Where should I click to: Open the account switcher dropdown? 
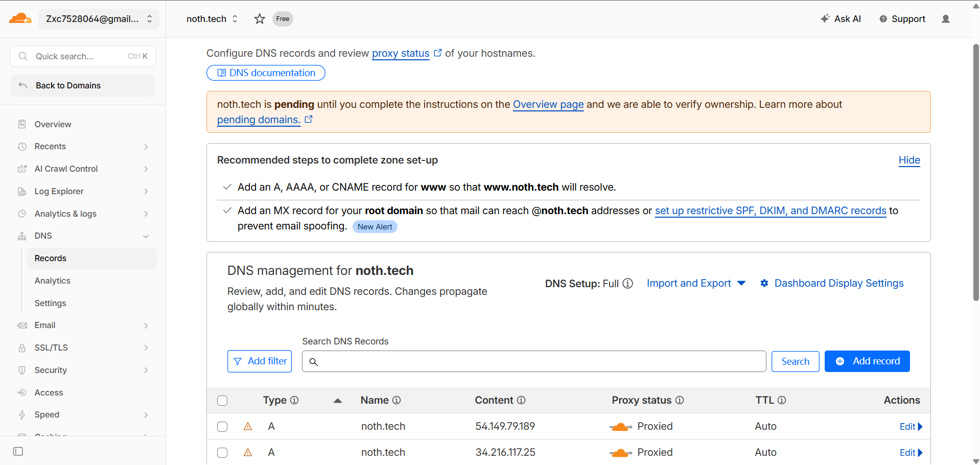pyautogui.click(x=99, y=19)
